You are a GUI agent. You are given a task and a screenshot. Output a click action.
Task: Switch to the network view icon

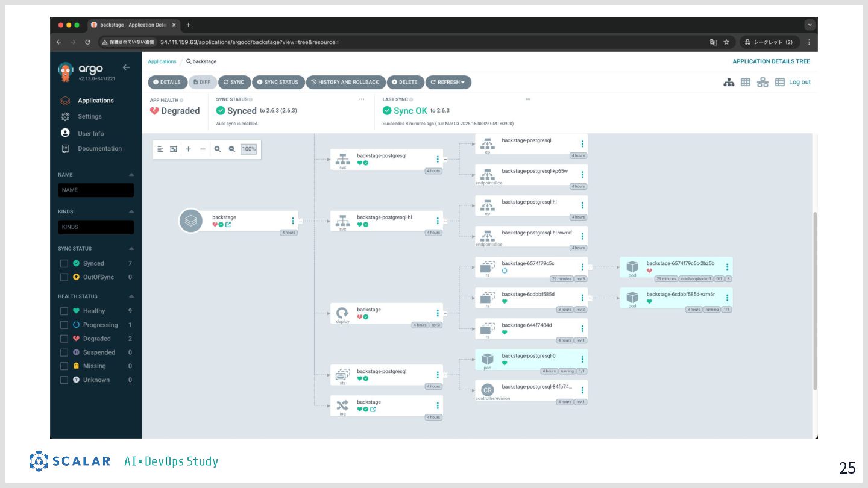pyautogui.click(x=763, y=82)
